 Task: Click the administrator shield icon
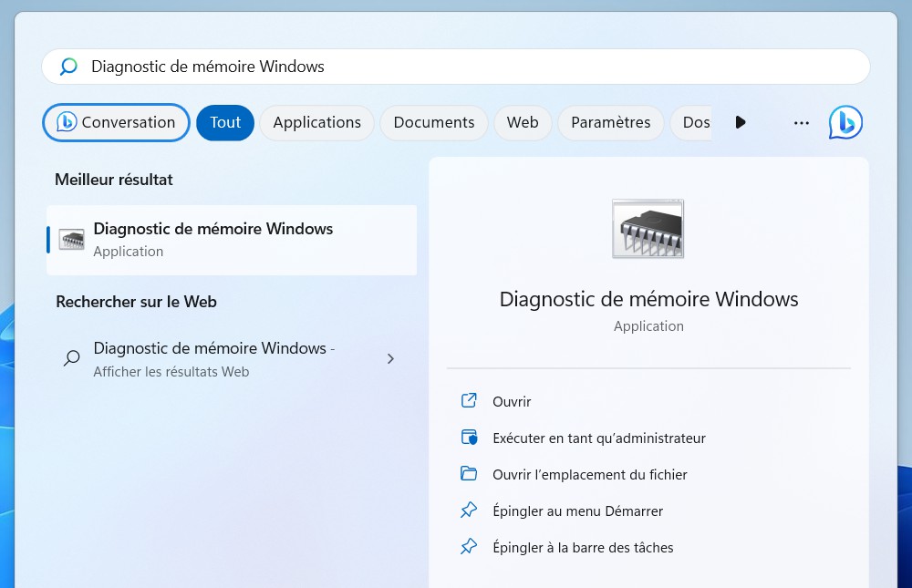tap(469, 438)
